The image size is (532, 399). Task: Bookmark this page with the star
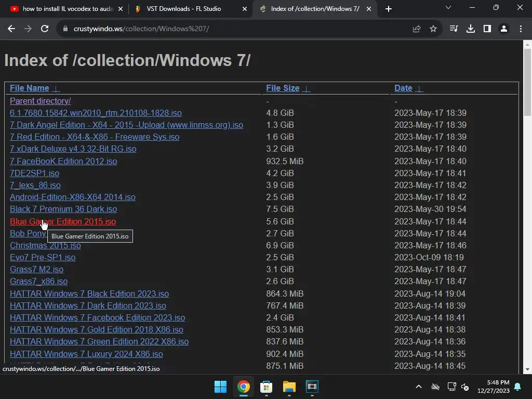coord(433,29)
